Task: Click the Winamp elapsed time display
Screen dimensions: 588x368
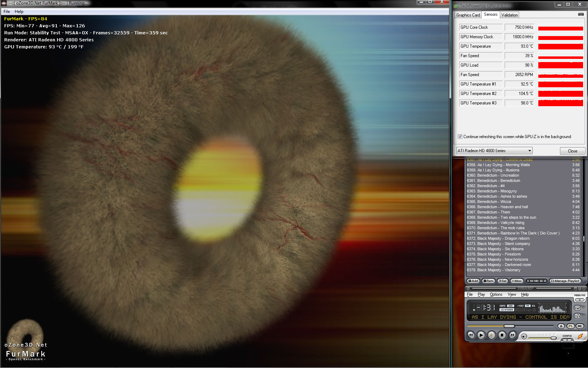Action: point(485,308)
